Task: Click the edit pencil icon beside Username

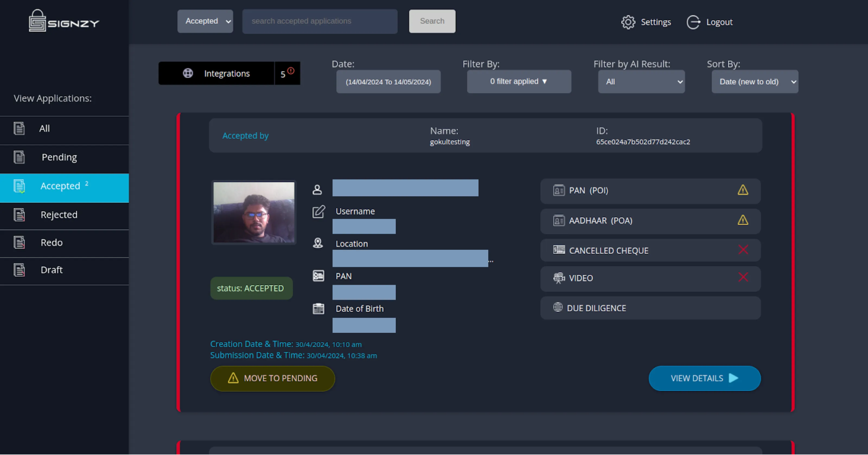Action: pyautogui.click(x=319, y=211)
